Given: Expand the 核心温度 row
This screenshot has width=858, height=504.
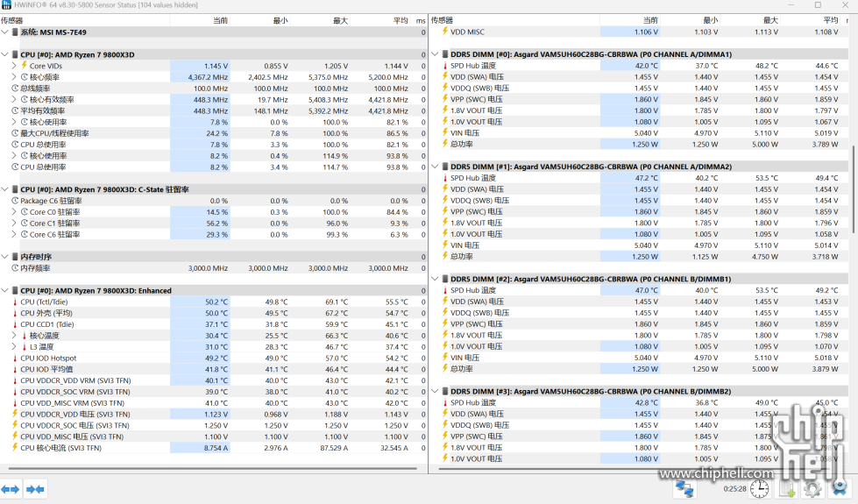Looking at the screenshot, I should point(14,336).
